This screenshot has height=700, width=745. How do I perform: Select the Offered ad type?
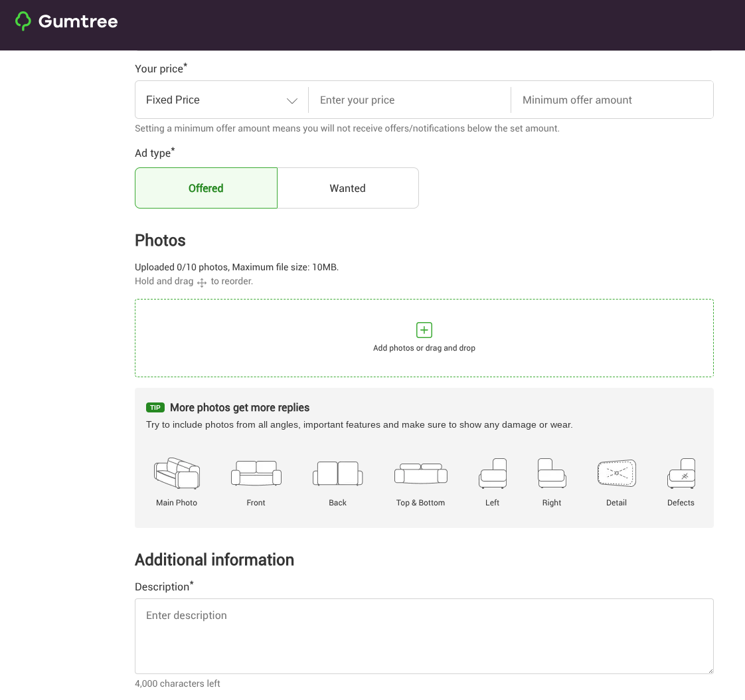point(206,188)
